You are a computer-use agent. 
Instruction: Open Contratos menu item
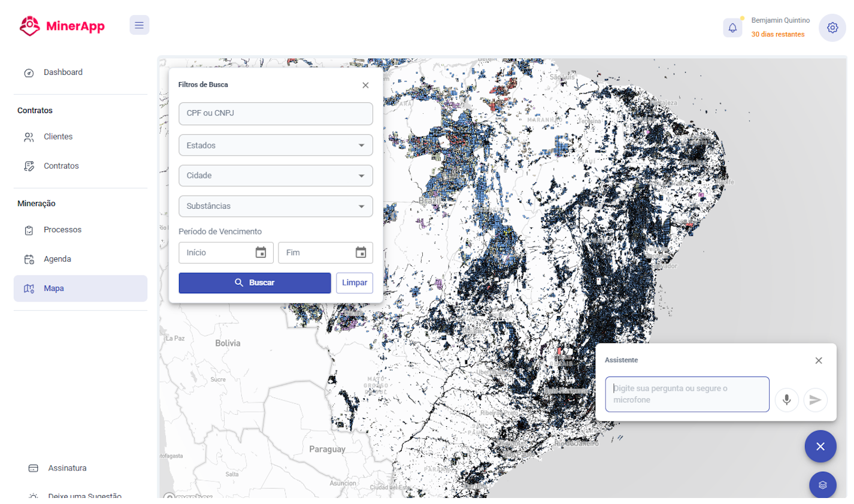(x=80, y=166)
